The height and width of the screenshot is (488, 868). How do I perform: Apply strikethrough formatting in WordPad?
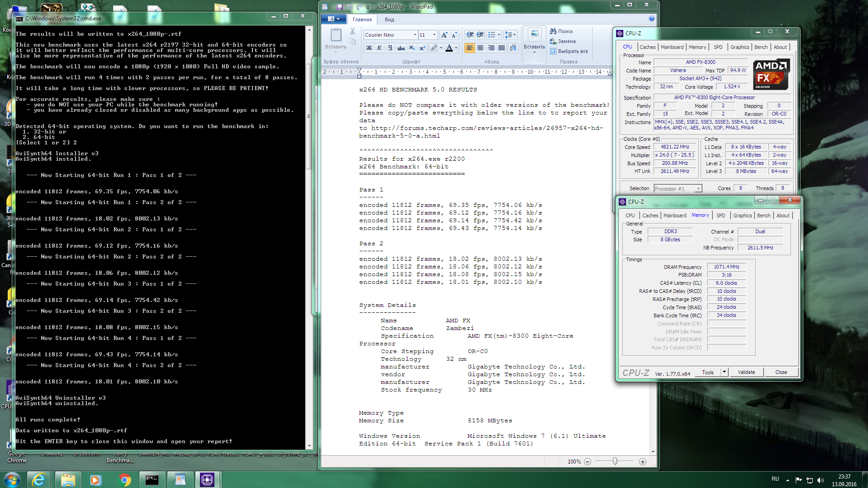(401, 48)
